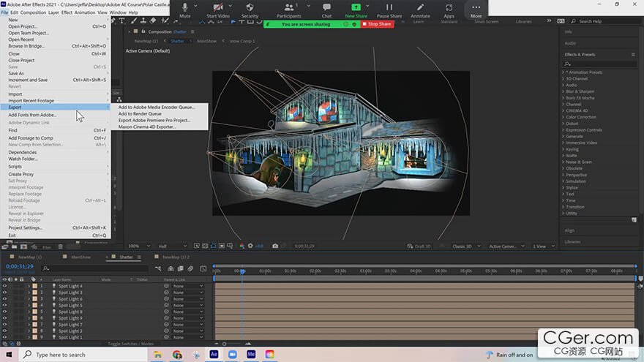
Task: Open the Zoom Security options
Action: [250, 10]
